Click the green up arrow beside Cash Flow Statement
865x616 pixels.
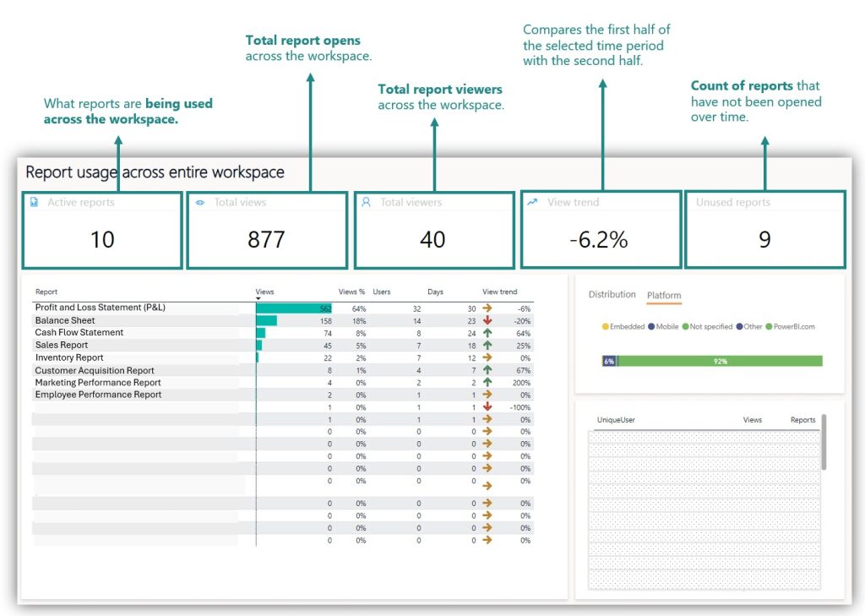(488, 333)
